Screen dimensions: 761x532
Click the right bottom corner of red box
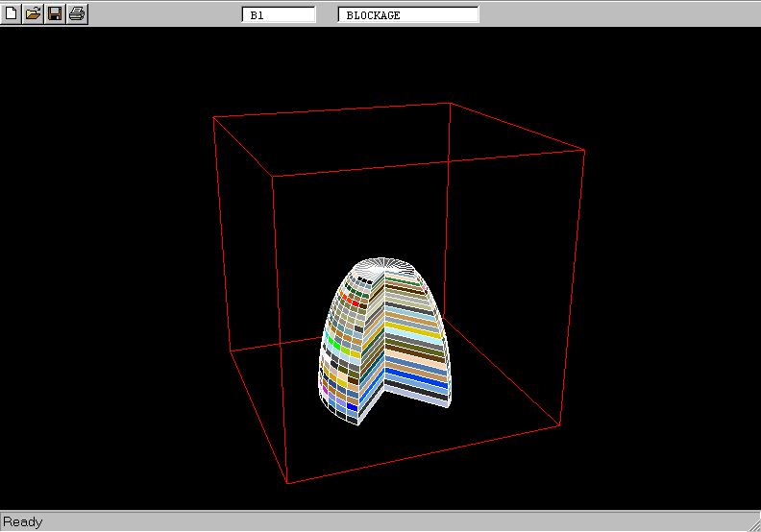(560, 425)
